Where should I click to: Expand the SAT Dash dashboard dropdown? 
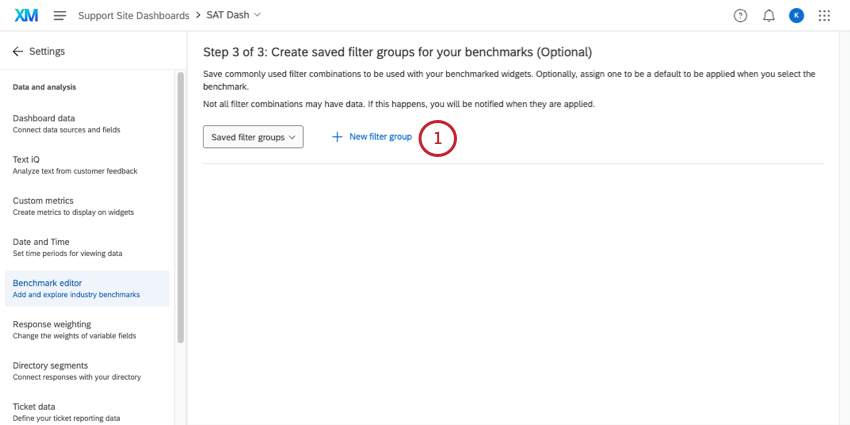(235, 15)
